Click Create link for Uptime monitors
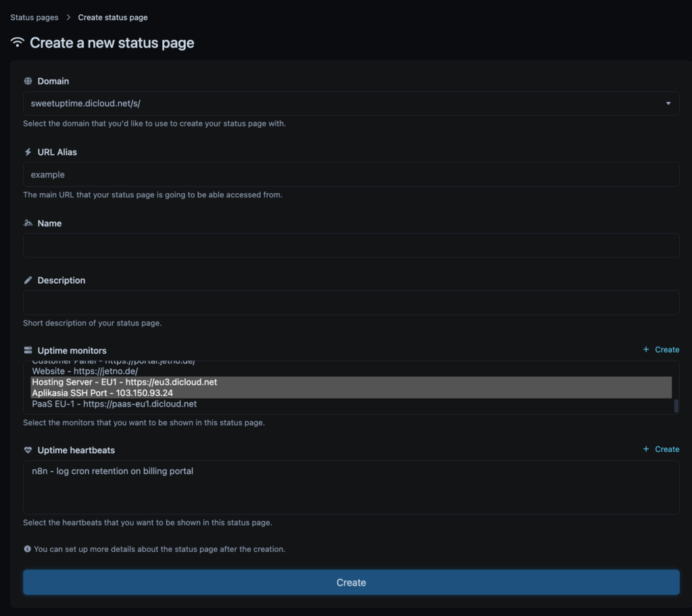 [661, 350]
